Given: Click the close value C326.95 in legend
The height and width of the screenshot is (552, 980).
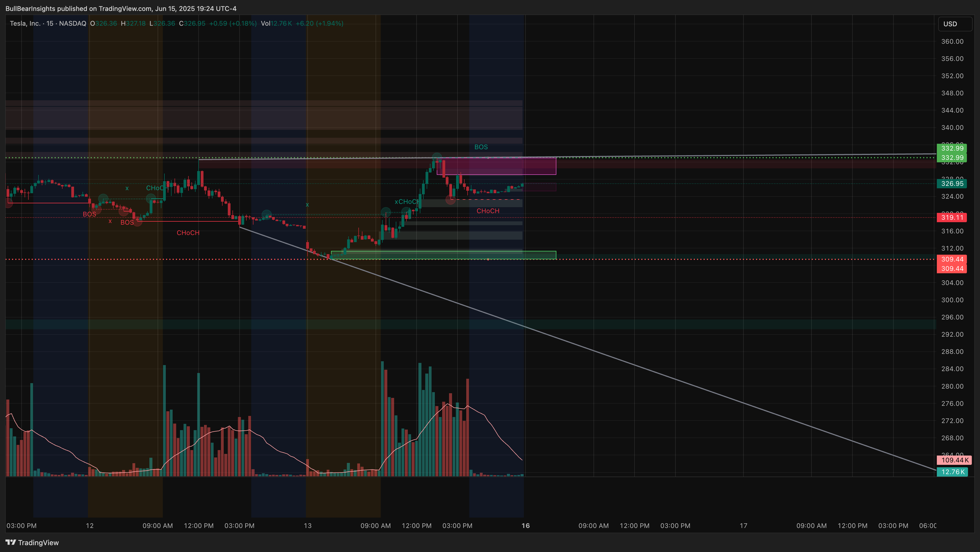Looking at the screenshot, I should [192, 23].
